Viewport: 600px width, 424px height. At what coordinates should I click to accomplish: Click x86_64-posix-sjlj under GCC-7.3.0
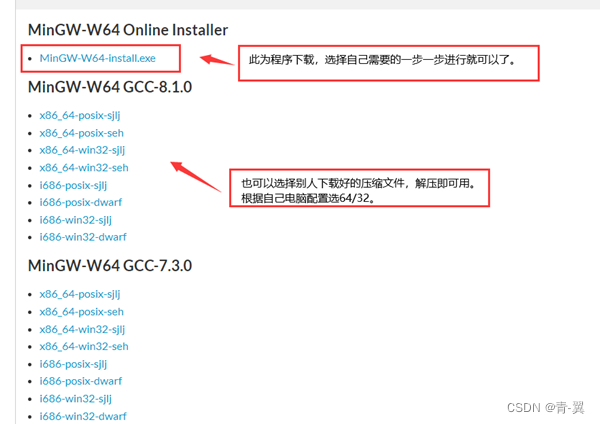click(x=80, y=294)
